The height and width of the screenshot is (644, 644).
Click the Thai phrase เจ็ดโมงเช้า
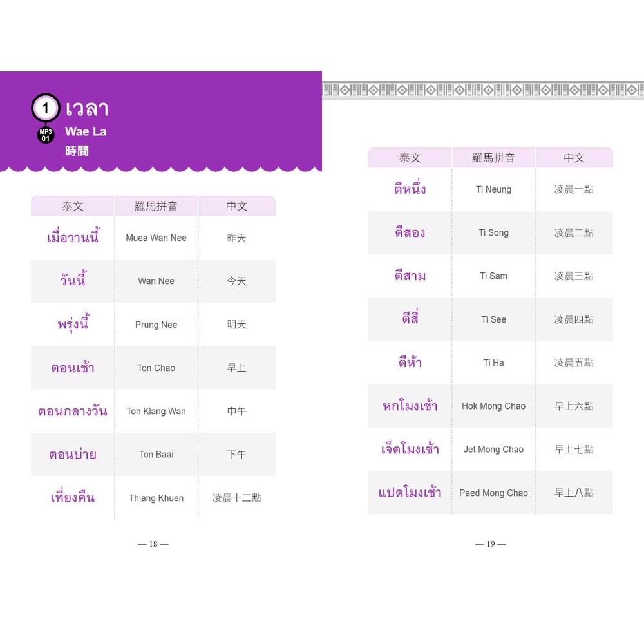[x=410, y=449]
